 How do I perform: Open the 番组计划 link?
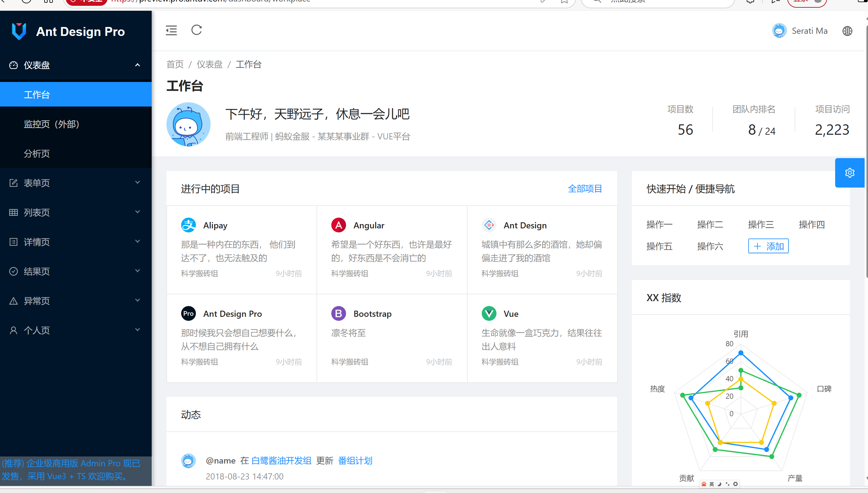(355, 460)
